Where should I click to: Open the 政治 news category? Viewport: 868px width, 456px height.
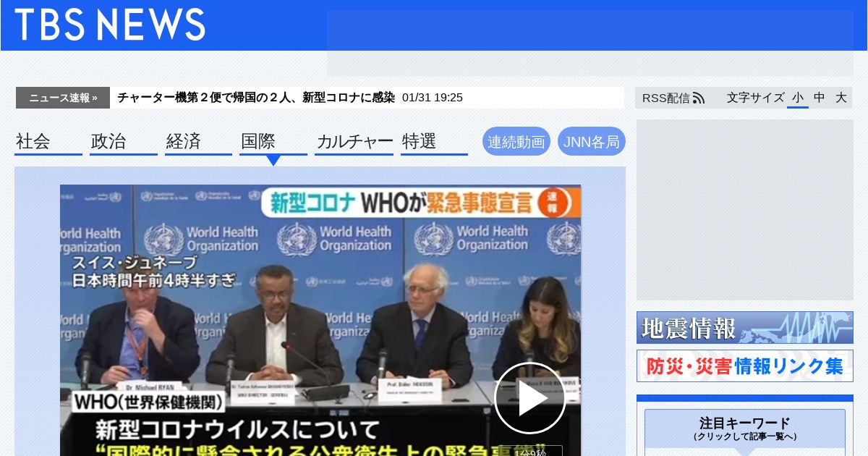(124, 142)
